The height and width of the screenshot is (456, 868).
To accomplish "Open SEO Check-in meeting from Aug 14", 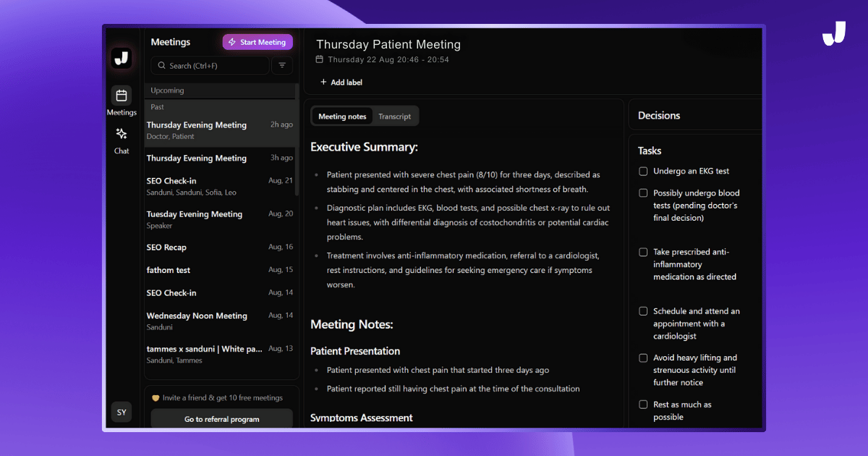I will point(220,293).
